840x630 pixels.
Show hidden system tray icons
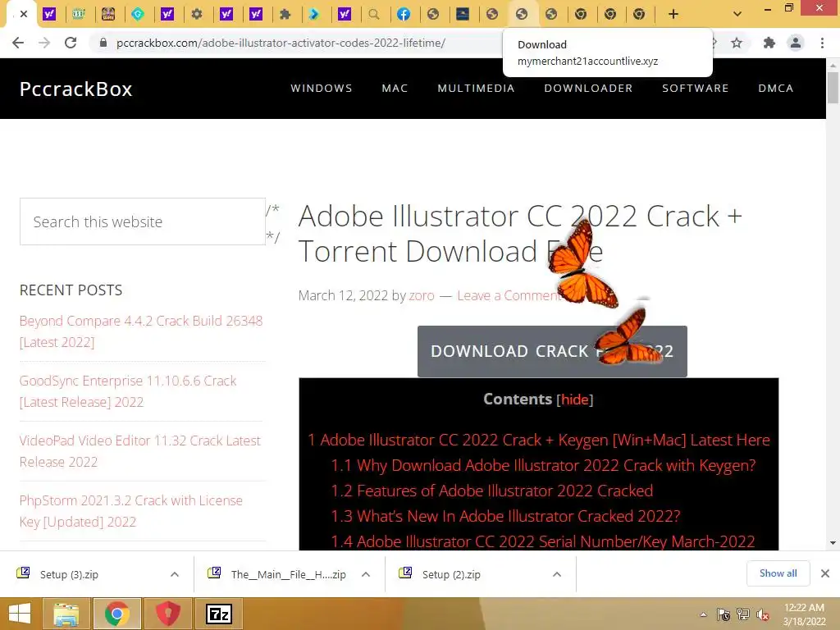pos(703,614)
